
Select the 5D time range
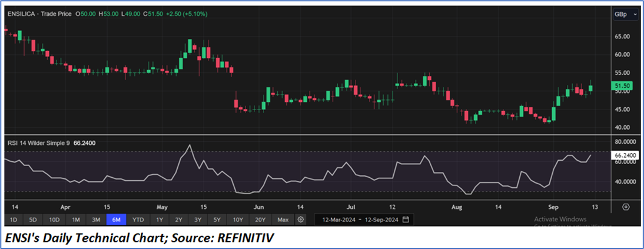click(x=33, y=220)
